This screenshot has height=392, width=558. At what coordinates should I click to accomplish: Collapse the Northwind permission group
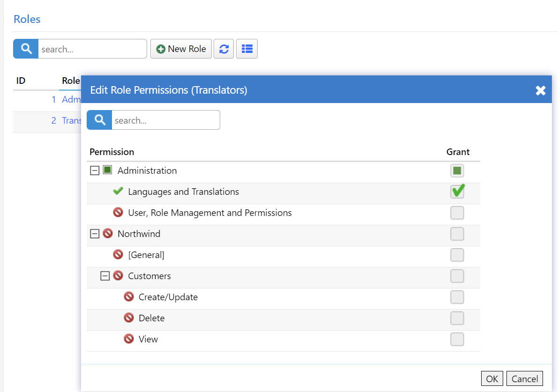point(95,234)
